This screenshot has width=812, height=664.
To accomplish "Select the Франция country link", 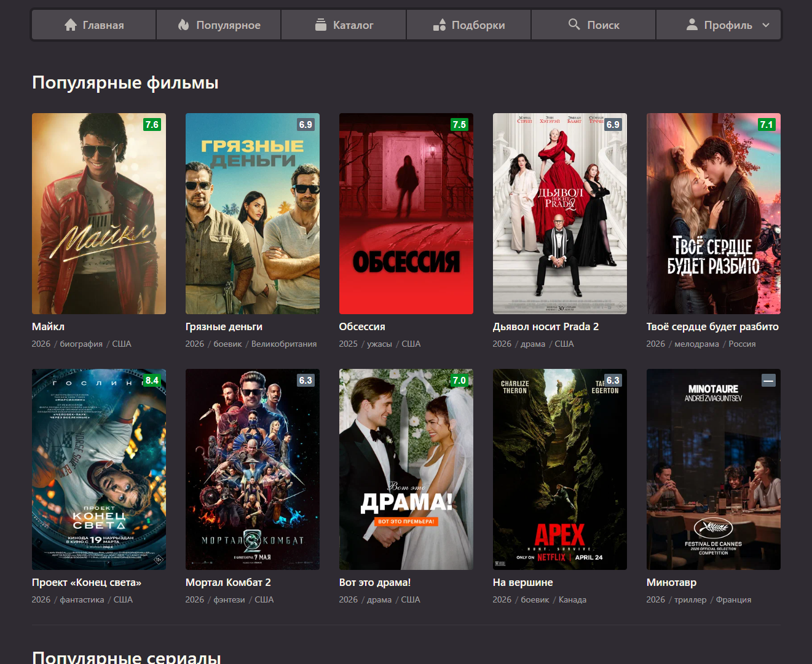I will pyautogui.click(x=733, y=599).
